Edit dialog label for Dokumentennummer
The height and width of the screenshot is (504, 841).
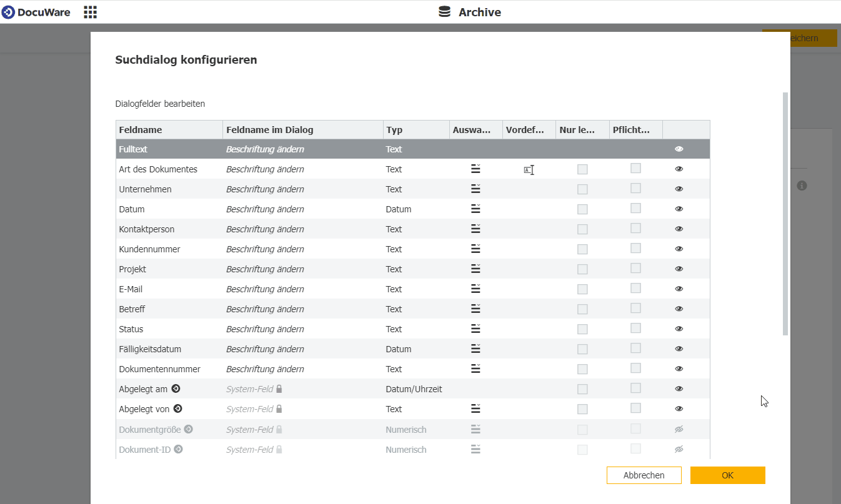pos(265,369)
